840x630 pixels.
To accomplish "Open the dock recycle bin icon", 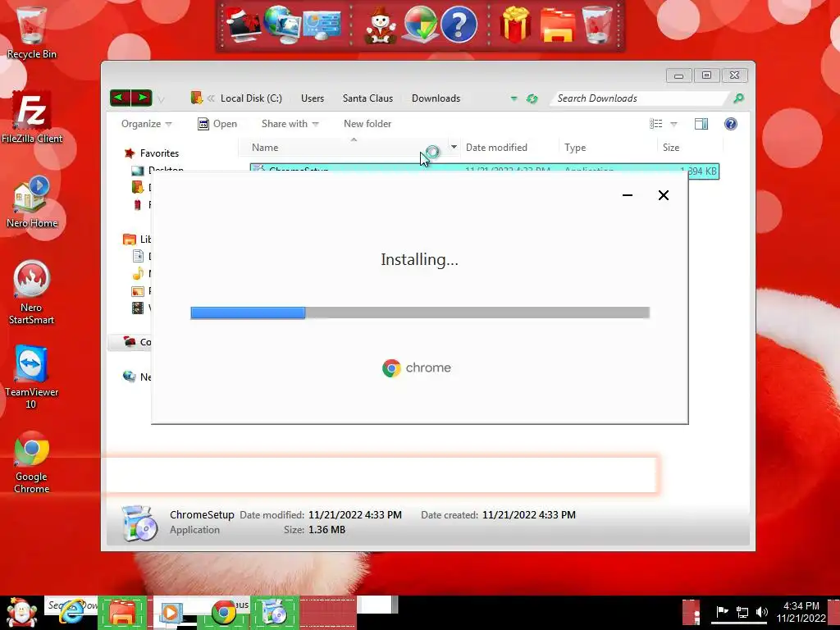I will (x=597, y=24).
